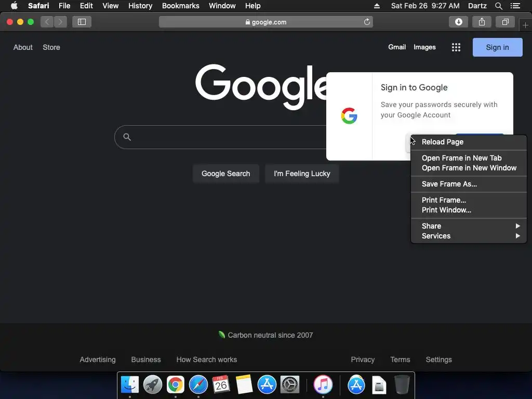532x399 pixels.
Task: Click the Share toolbar icon
Action: [482, 22]
